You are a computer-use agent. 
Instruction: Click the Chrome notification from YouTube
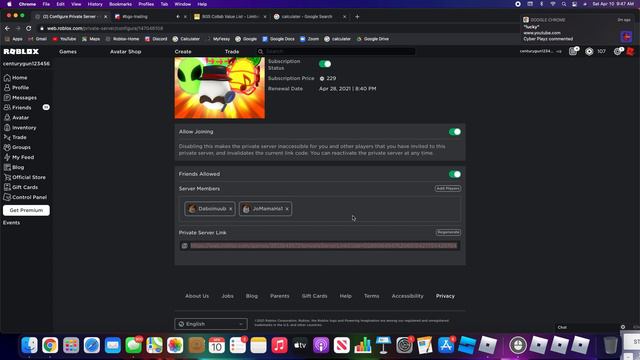[x=578, y=29]
